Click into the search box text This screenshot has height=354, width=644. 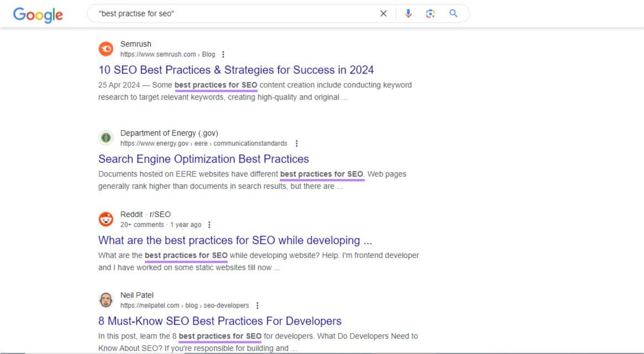[137, 14]
